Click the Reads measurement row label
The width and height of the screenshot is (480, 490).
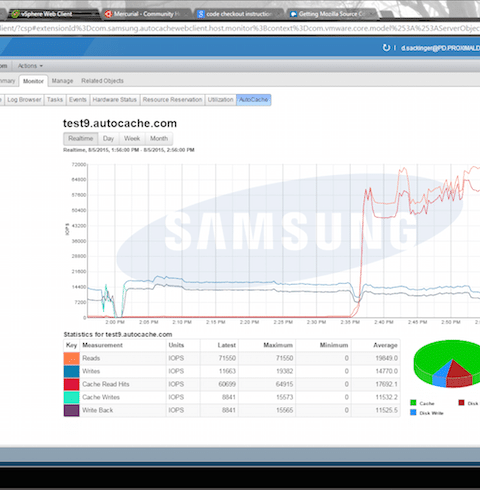91,358
